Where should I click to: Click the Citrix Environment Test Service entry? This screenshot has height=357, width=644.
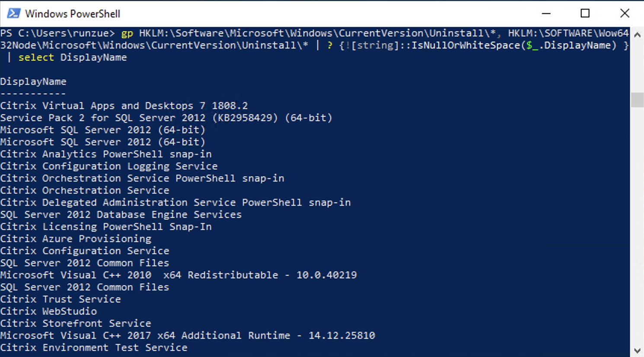click(x=94, y=347)
